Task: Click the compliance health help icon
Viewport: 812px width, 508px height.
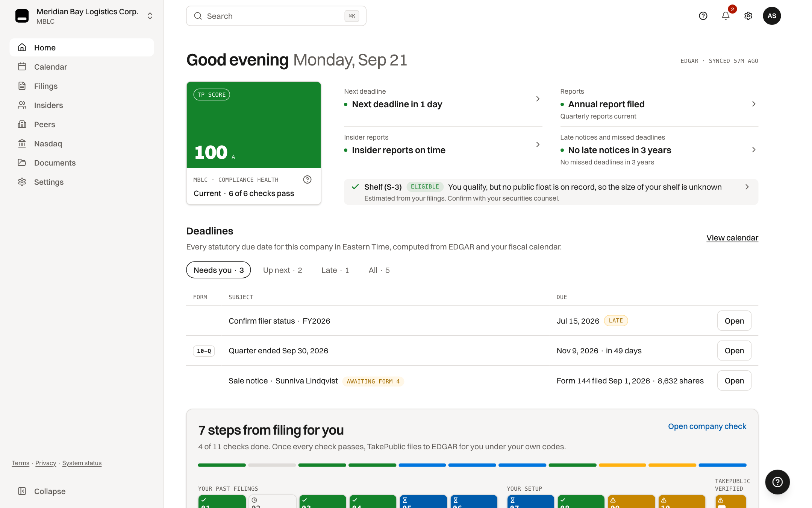Action: pos(307,179)
